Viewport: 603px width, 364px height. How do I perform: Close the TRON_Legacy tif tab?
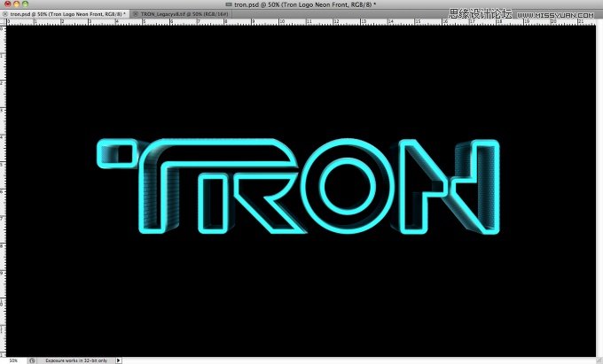point(136,14)
